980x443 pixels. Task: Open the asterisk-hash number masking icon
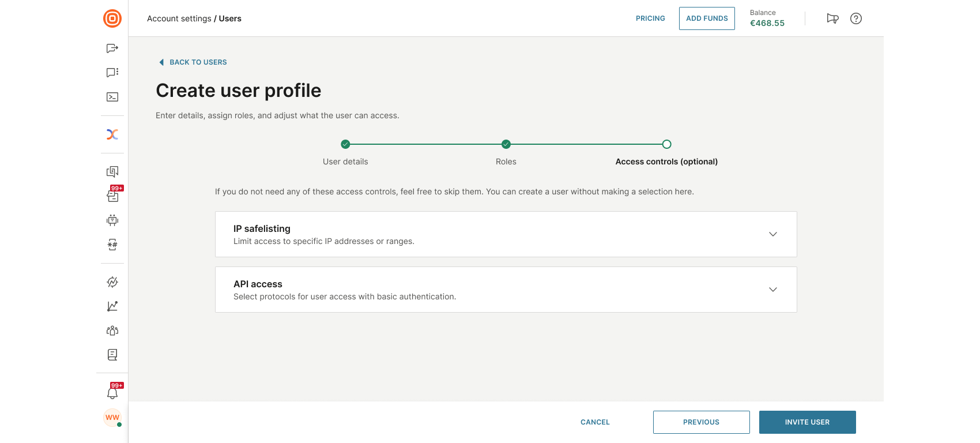pos(112,245)
